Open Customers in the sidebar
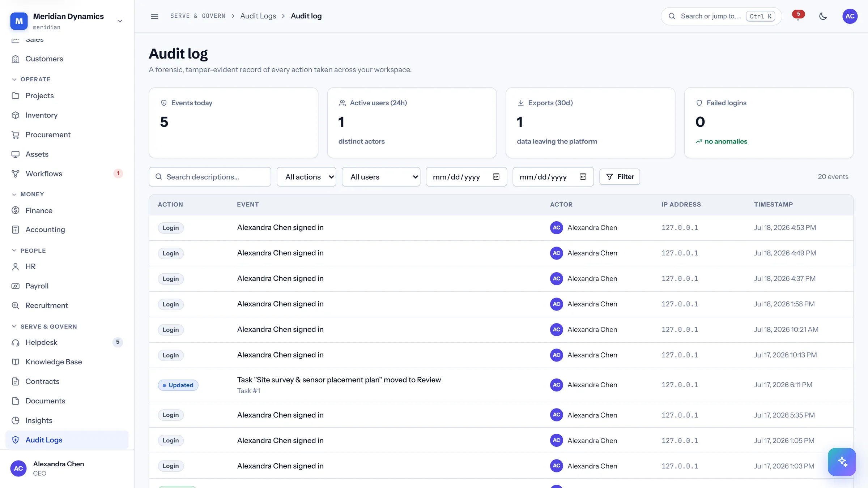Screen dimensions: 868x488 67,59
